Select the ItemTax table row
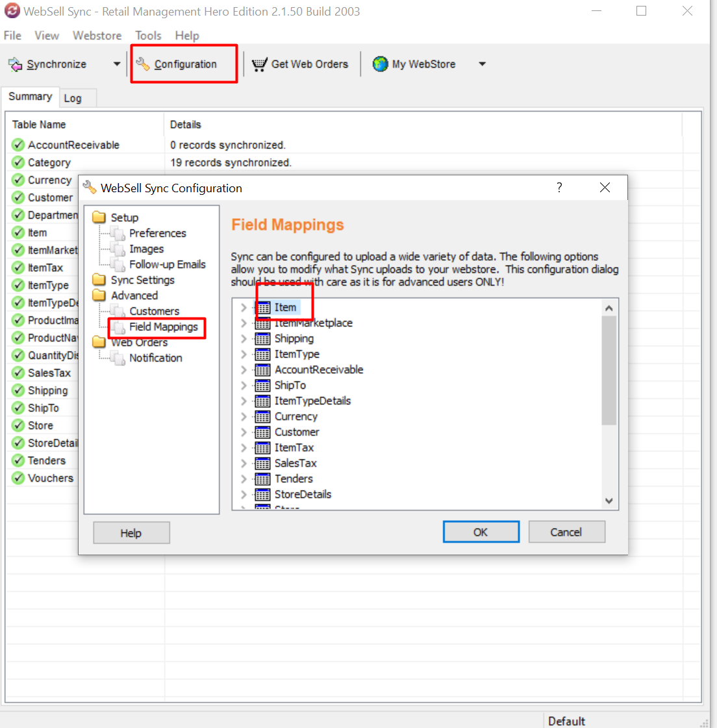 click(294, 448)
